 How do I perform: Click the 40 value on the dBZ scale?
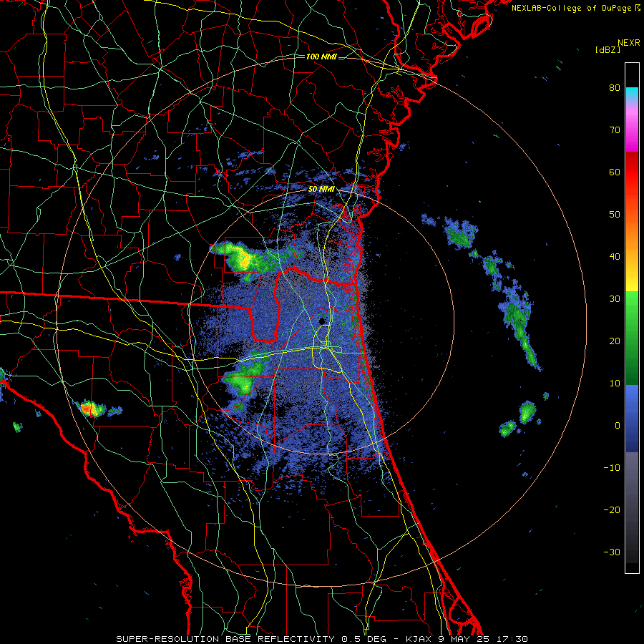[615, 257]
